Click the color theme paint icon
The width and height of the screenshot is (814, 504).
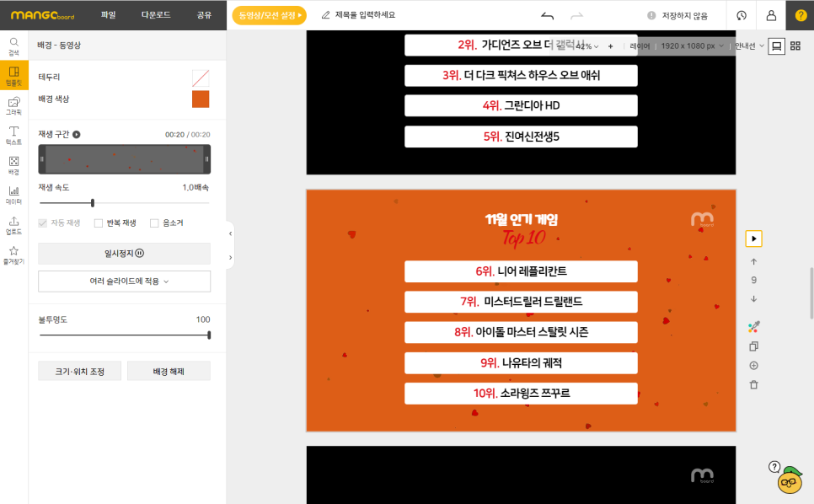pos(754,326)
